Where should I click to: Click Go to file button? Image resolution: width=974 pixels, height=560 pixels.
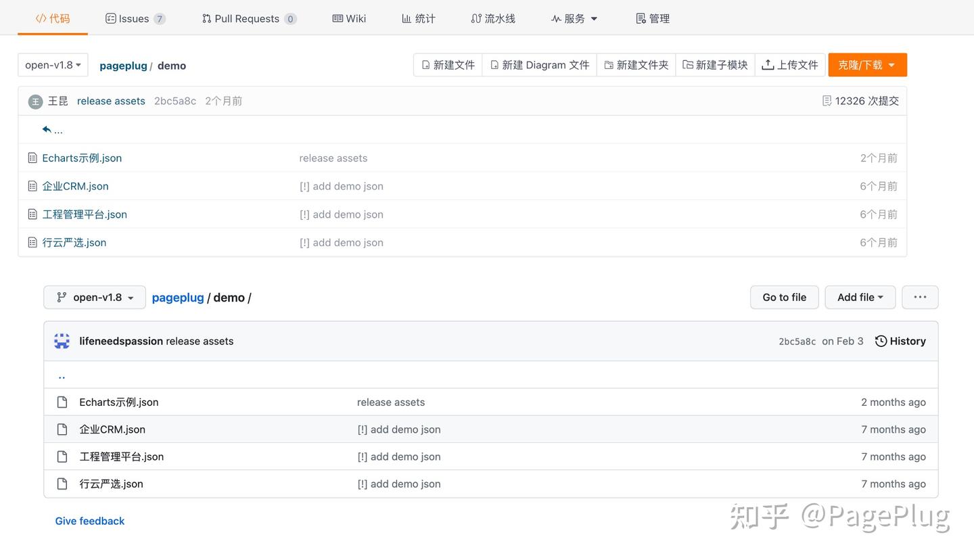click(x=785, y=297)
